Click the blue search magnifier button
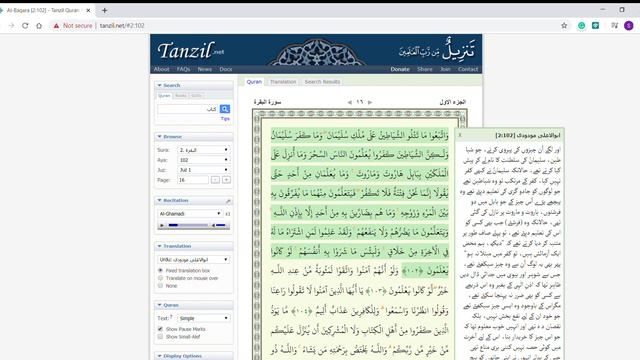The width and height of the screenshot is (640, 360). point(224,109)
